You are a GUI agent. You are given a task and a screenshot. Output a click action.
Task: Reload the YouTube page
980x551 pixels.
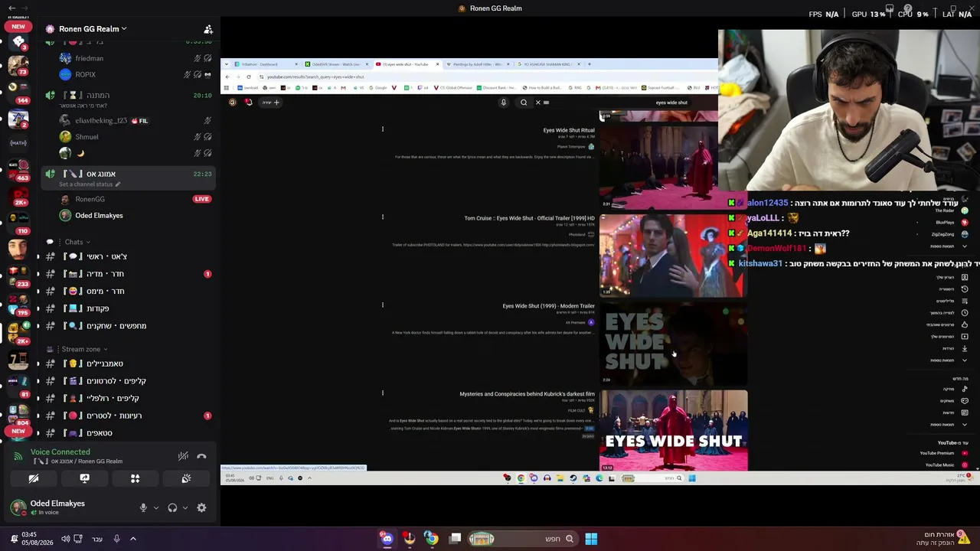[x=248, y=77]
